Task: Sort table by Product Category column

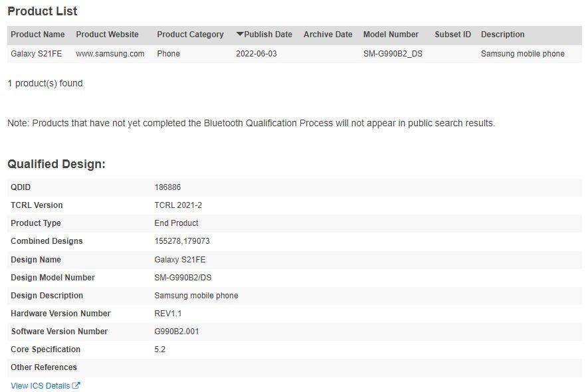Action: pos(190,35)
